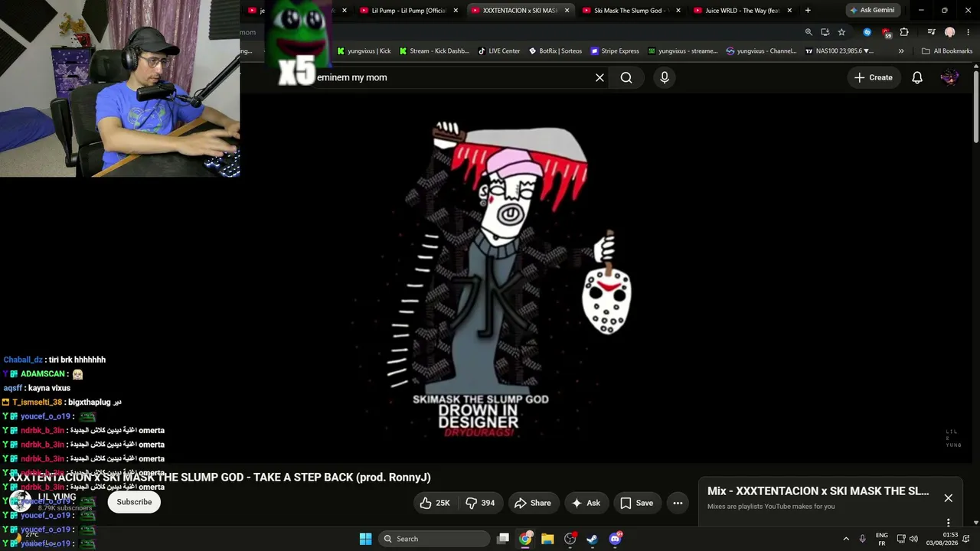980x551 pixels.
Task: Open OBS Studio from the taskbar
Action: pyautogui.click(x=570, y=539)
